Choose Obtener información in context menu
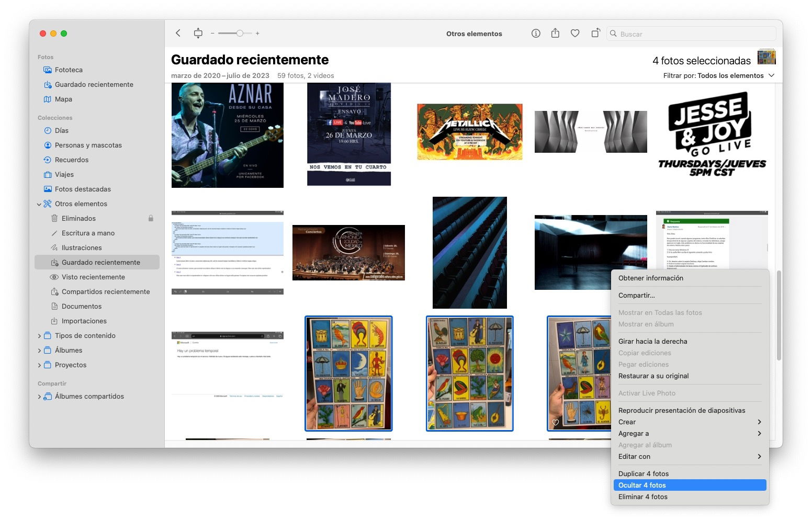This screenshot has width=812, height=519. [690, 278]
